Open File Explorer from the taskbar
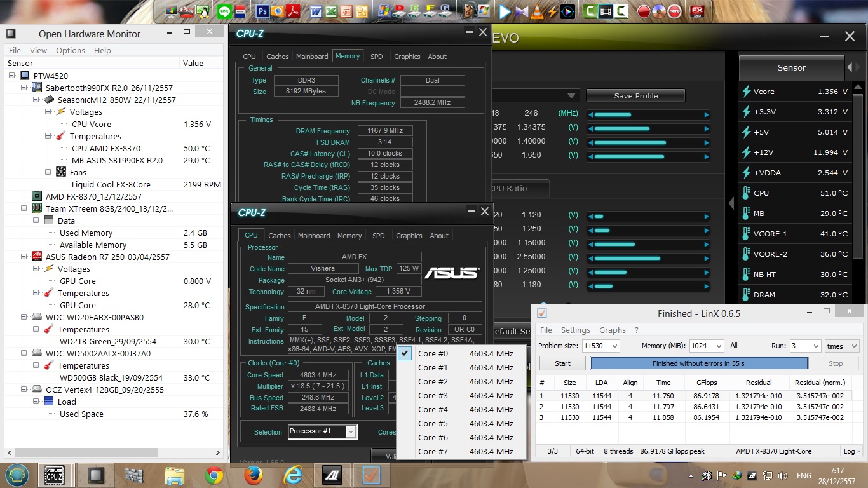The height and width of the screenshot is (488, 868). pos(174,475)
